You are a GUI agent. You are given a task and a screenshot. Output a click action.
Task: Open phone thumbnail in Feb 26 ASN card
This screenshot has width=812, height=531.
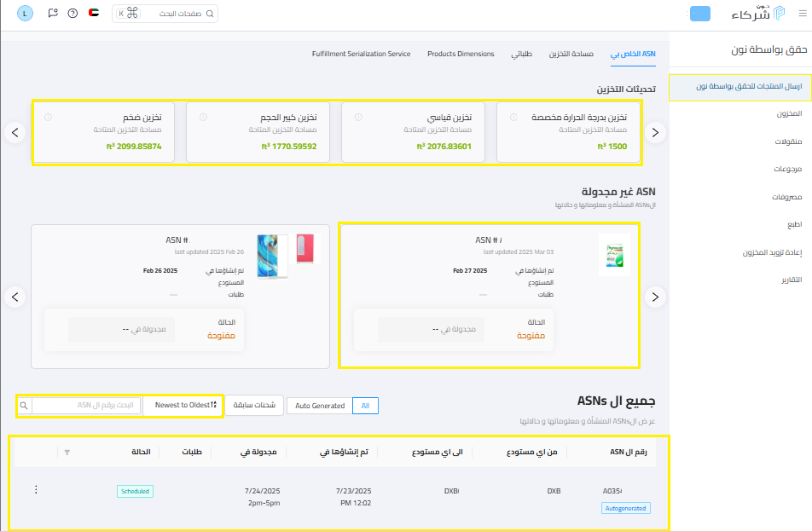[272, 257]
